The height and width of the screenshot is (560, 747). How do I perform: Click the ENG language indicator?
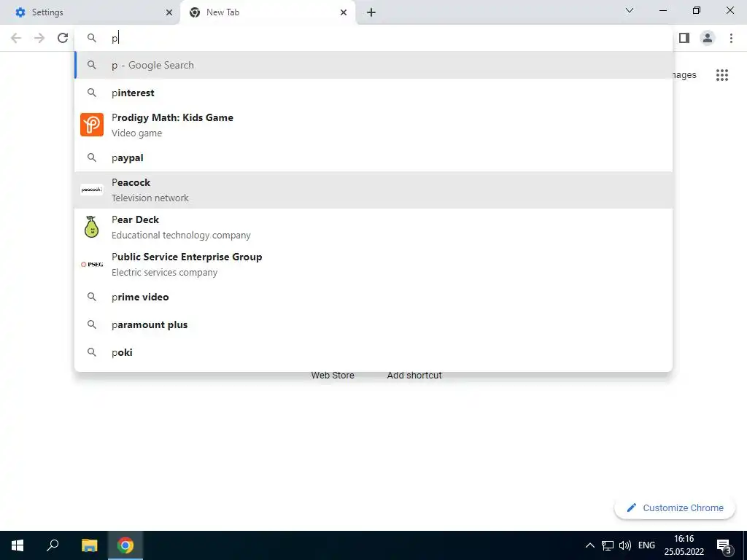646,545
